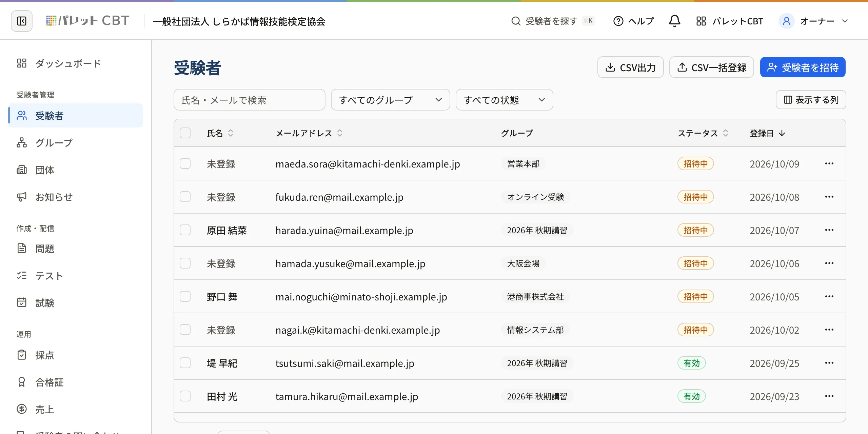Collapse the sidebar with the panel toggle icon
The width and height of the screenshot is (868, 434).
(22, 21)
